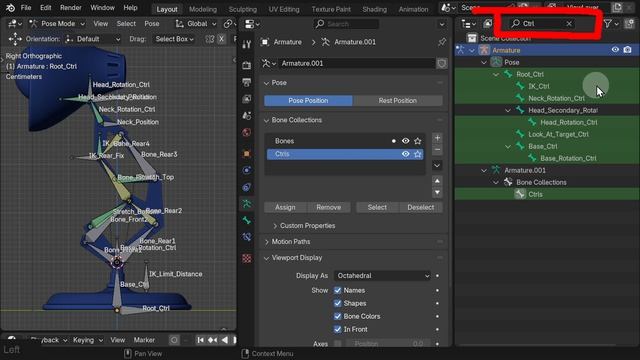
Task: Collapse the Armature.001 tree branch
Action: click(x=484, y=170)
